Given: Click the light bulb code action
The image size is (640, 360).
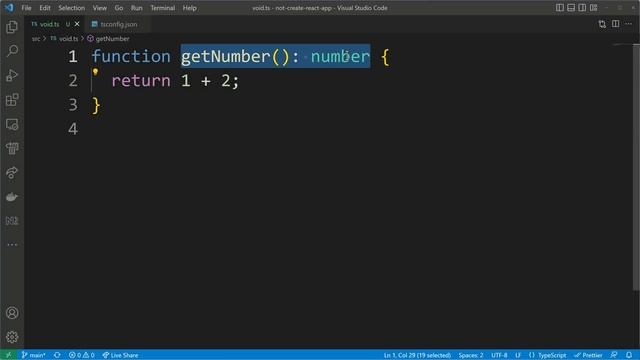Looking at the screenshot, I should tap(95, 72).
